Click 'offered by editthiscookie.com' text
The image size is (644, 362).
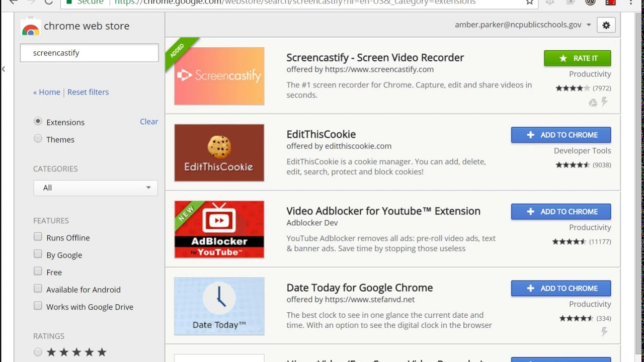click(x=339, y=146)
